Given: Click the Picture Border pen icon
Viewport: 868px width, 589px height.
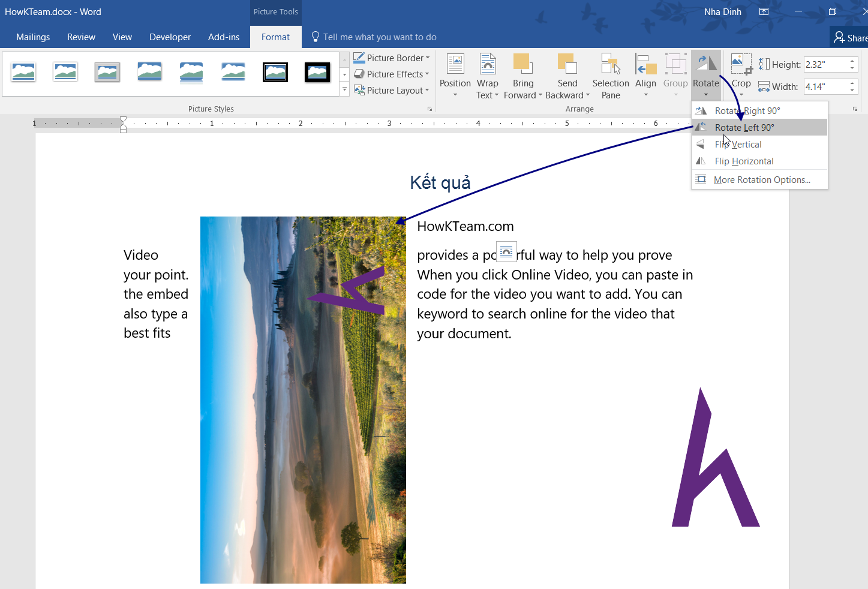Looking at the screenshot, I should tap(359, 58).
